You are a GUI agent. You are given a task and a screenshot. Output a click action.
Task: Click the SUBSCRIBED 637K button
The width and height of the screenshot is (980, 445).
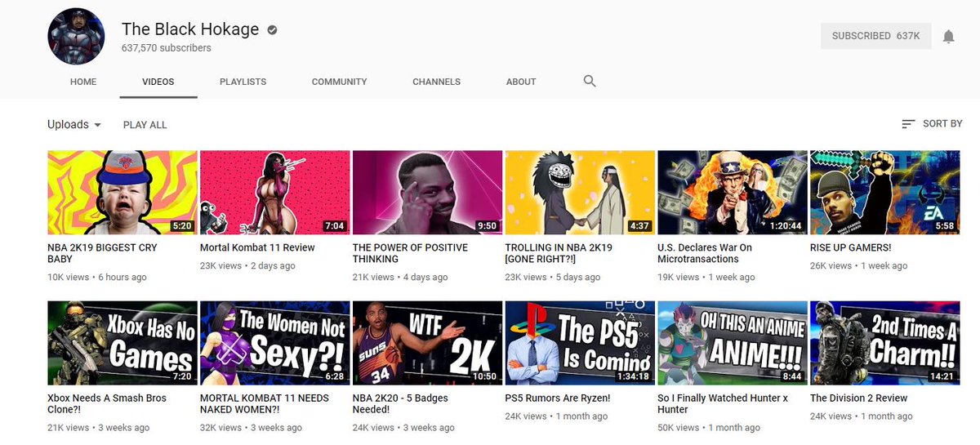[876, 36]
